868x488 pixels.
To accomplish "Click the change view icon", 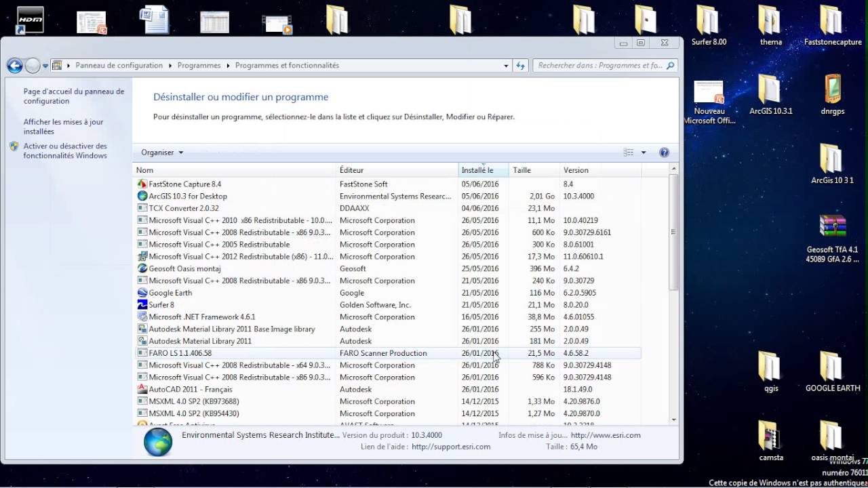I will [629, 152].
